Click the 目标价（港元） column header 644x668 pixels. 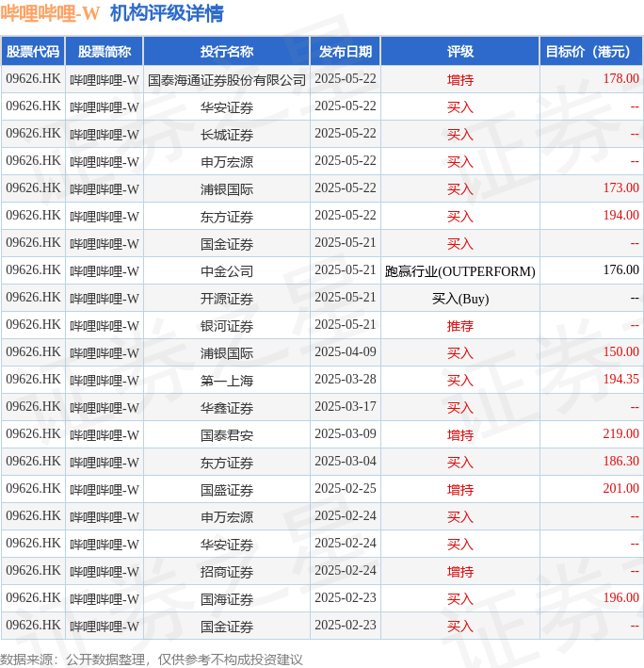point(591,52)
